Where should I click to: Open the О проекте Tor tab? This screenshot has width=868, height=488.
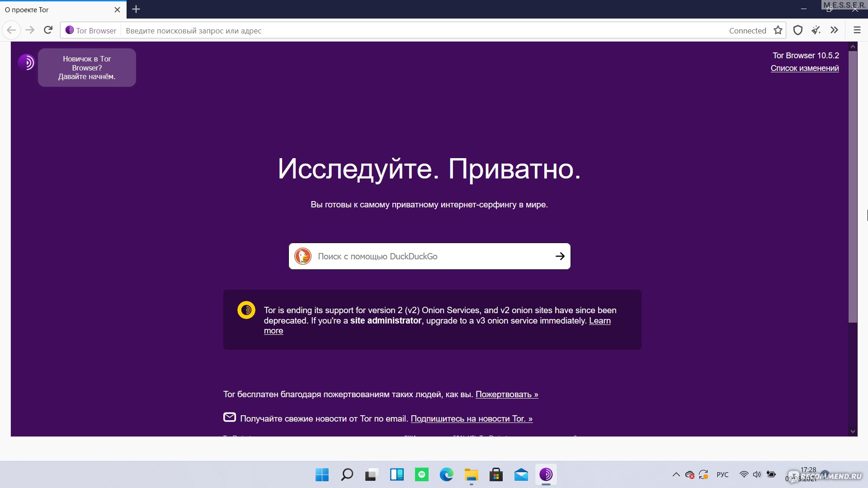[56, 9]
